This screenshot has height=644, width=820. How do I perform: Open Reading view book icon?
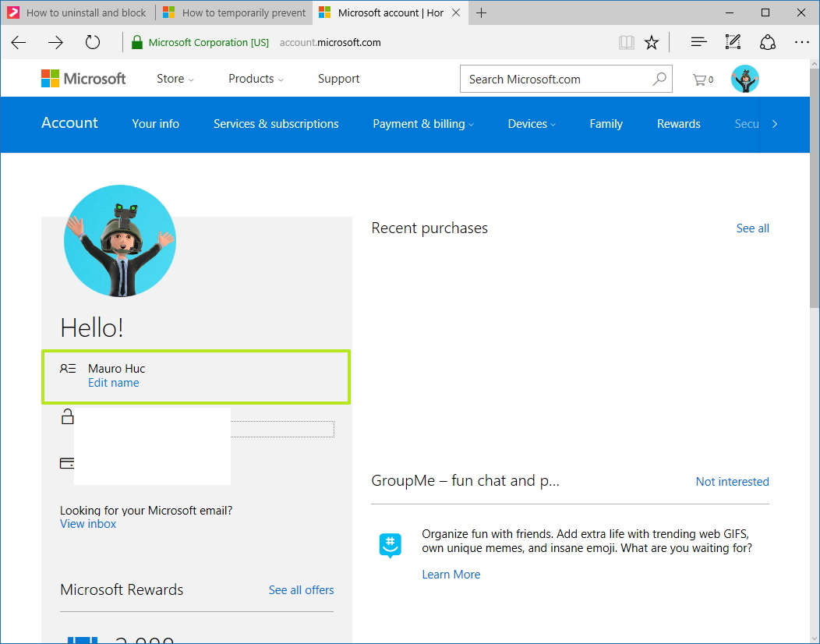[626, 42]
